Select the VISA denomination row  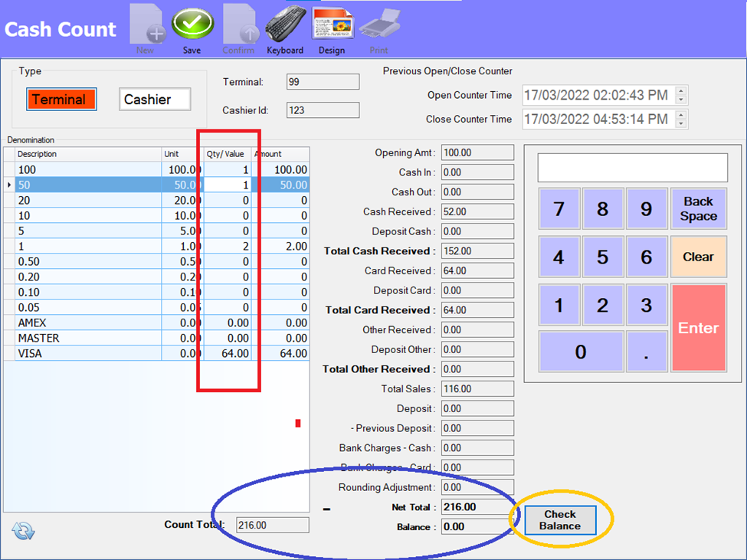click(x=83, y=353)
